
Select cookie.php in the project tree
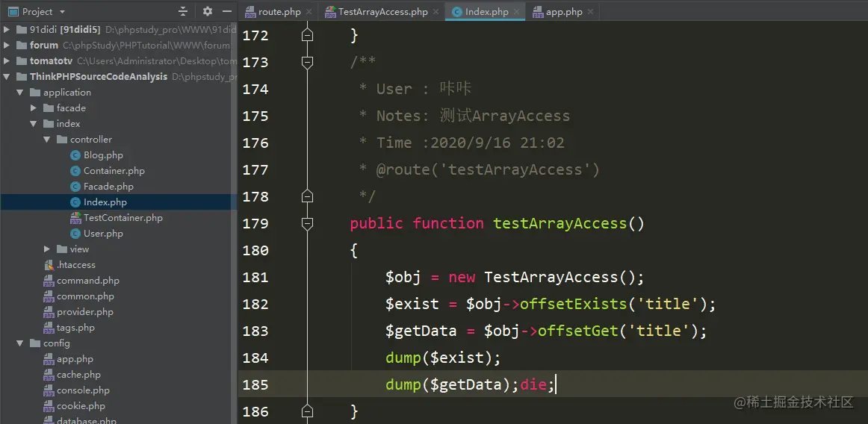pos(81,406)
